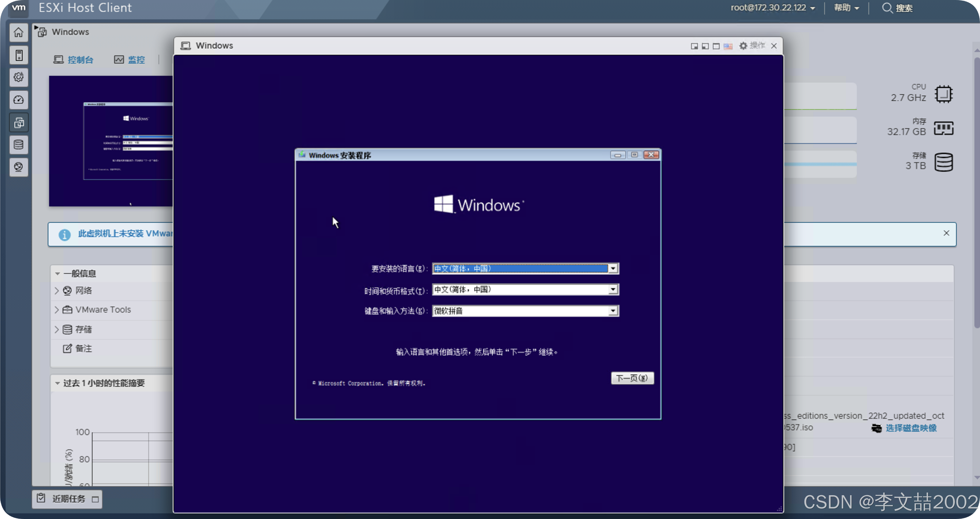Click the Host home icon in sidebar
Viewport: 980px width, 519px height.
(19, 33)
